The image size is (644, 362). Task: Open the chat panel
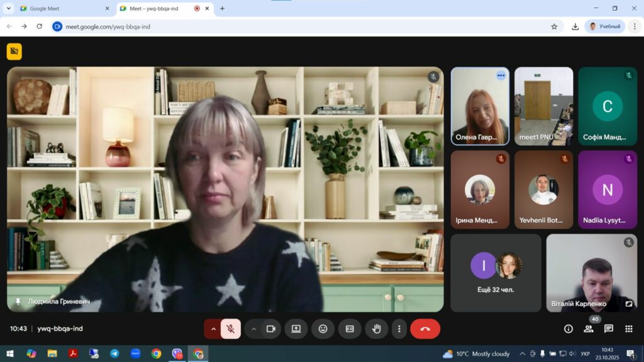click(x=609, y=329)
